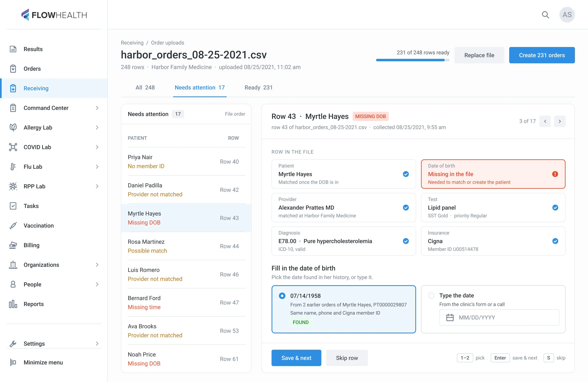588x382 pixels.
Task: Switch to the All 248 tab
Action: click(145, 87)
